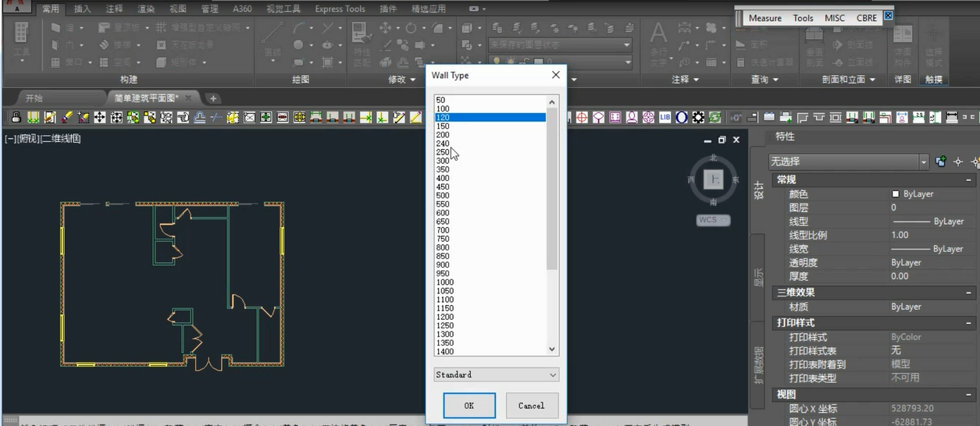Click the pencil-on-page toolbar icon
980x426 pixels.
tap(50, 118)
